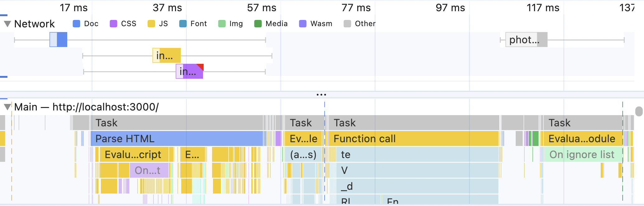Collapse the Network track section

pos(7,24)
